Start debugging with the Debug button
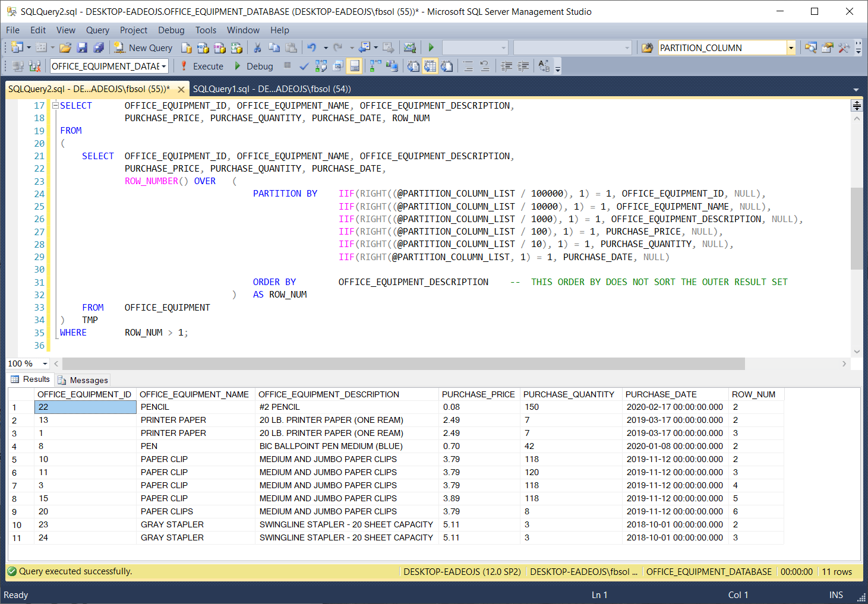 point(255,66)
